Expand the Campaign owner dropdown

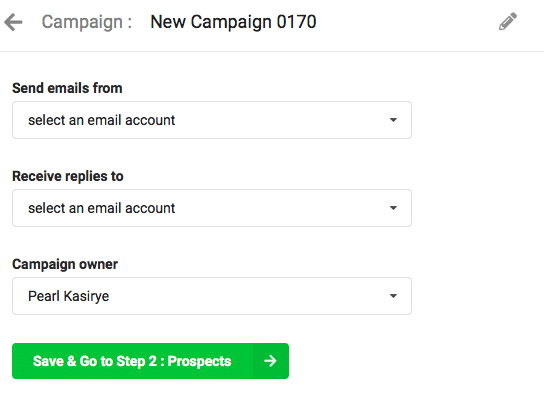(x=212, y=296)
